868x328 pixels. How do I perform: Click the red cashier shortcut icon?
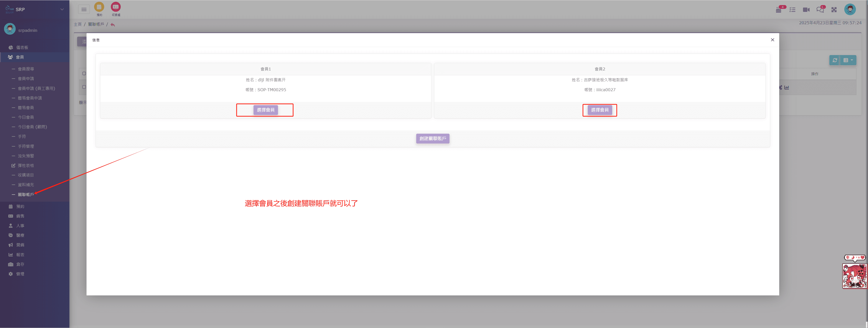pos(116,7)
